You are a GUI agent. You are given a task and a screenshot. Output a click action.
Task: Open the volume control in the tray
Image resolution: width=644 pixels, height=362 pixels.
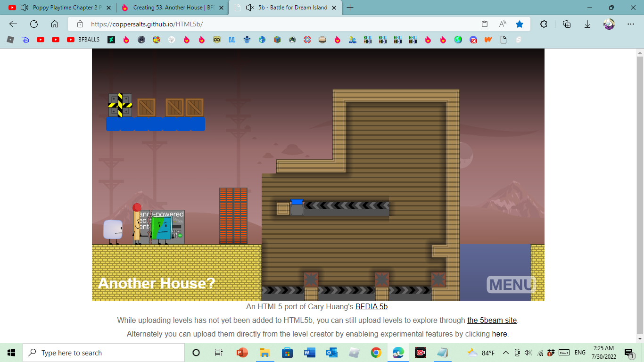pyautogui.click(x=528, y=353)
